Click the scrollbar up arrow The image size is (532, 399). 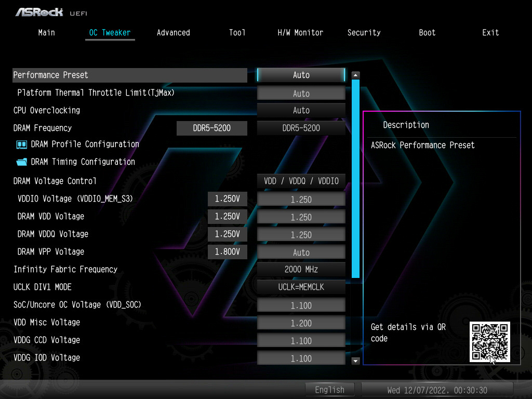(x=355, y=74)
